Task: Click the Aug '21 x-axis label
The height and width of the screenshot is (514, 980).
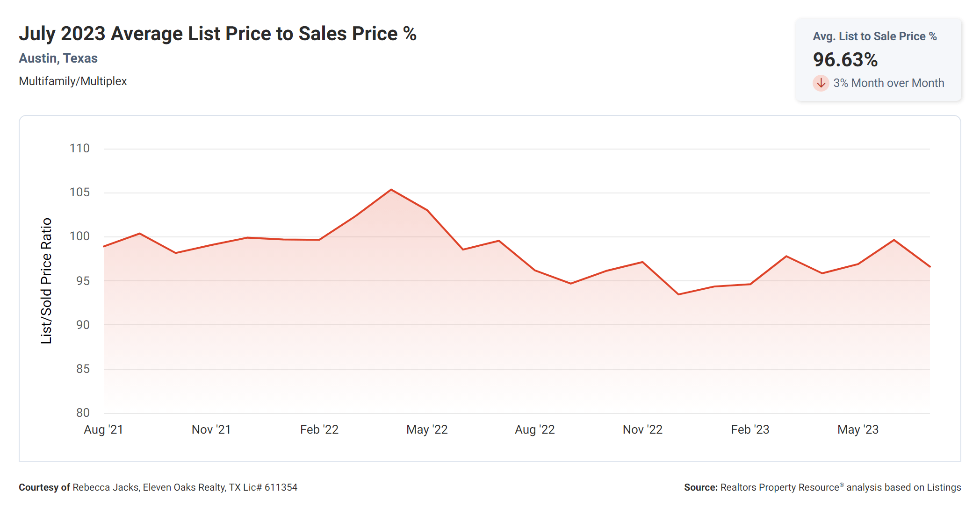Action: 103,429
